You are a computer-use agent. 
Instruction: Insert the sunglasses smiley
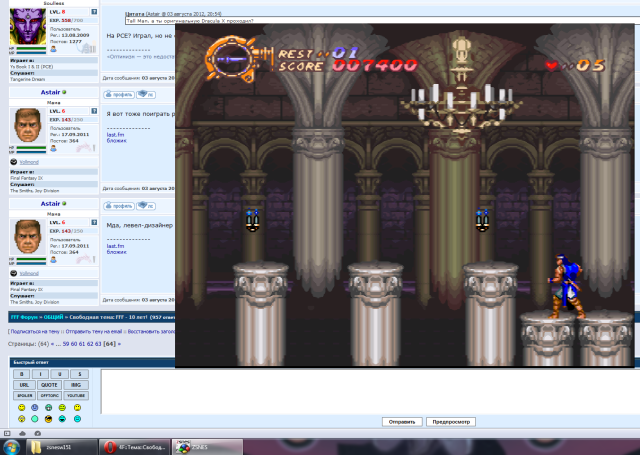click(x=49, y=419)
